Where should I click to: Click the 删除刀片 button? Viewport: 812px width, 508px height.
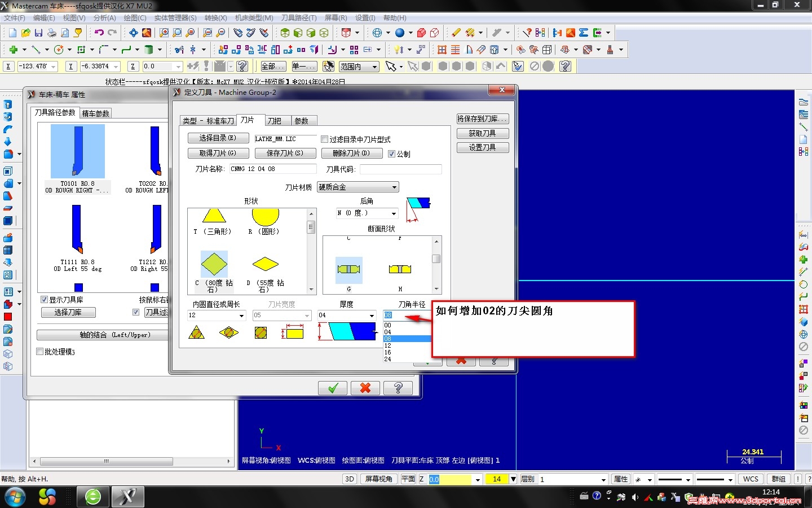tap(351, 153)
